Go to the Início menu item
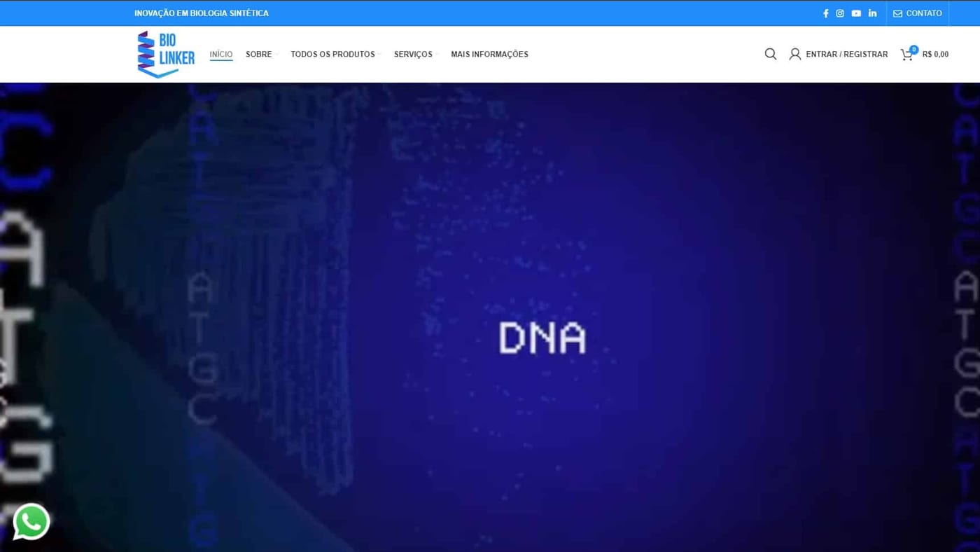The width and height of the screenshot is (980, 552). [x=221, y=54]
